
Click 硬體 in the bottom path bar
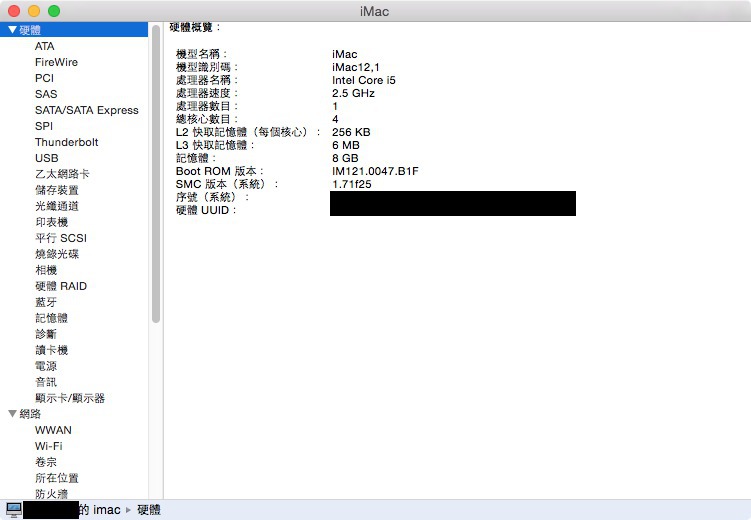149,510
